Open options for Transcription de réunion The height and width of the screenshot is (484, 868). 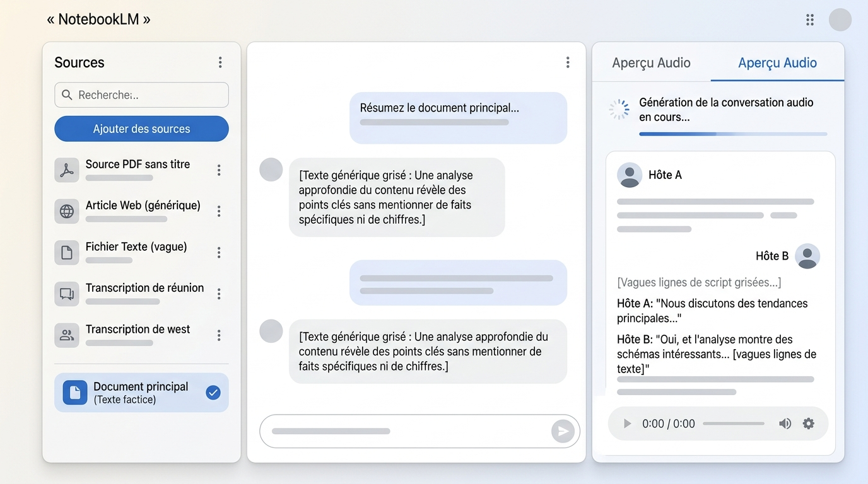(x=219, y=294)
